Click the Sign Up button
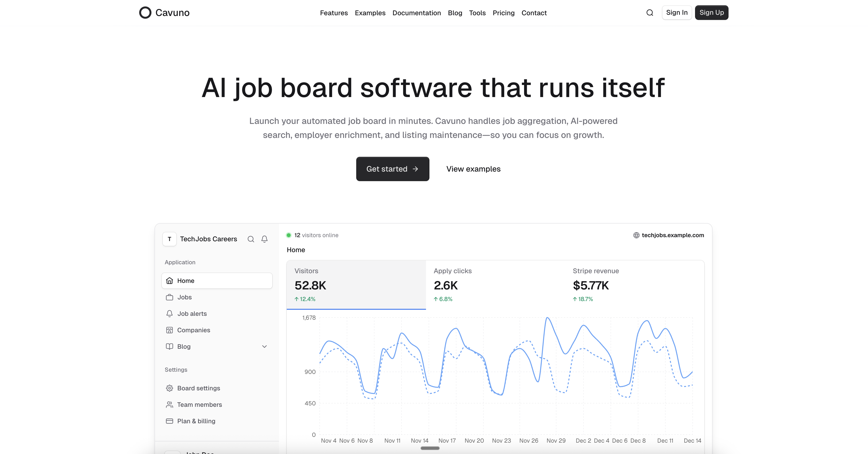Screen dimensions: 868x454 click(711, 13)
